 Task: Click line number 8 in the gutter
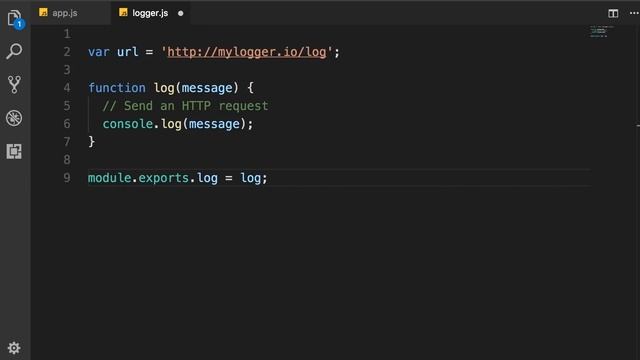click(67, 160)
